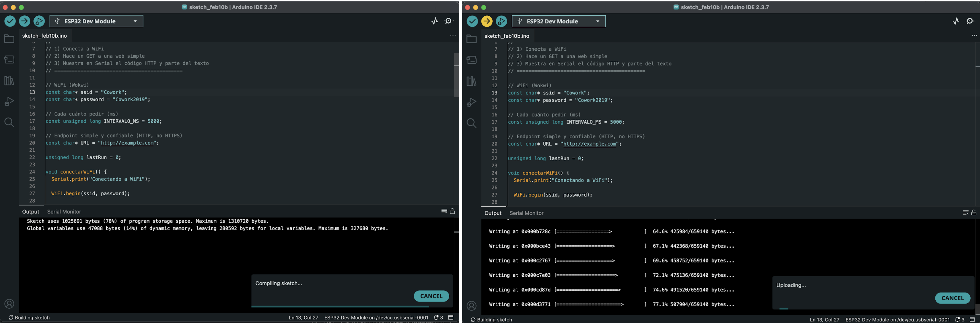Open the Sketchbook folder in left sidebar
Screen dimensions: 980x324
[x=9, y=39]
